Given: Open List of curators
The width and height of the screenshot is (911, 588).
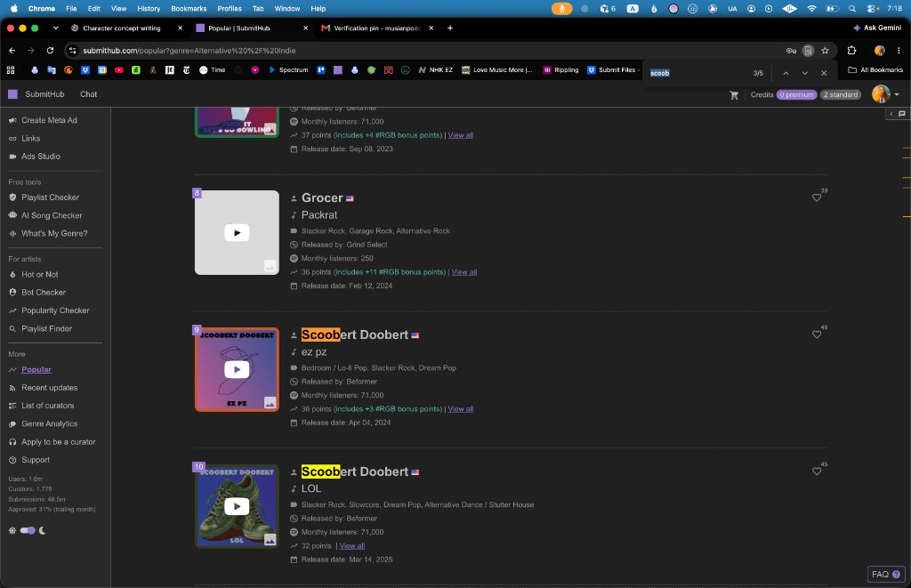Looking at the screenshot, I should pos(48,406).
